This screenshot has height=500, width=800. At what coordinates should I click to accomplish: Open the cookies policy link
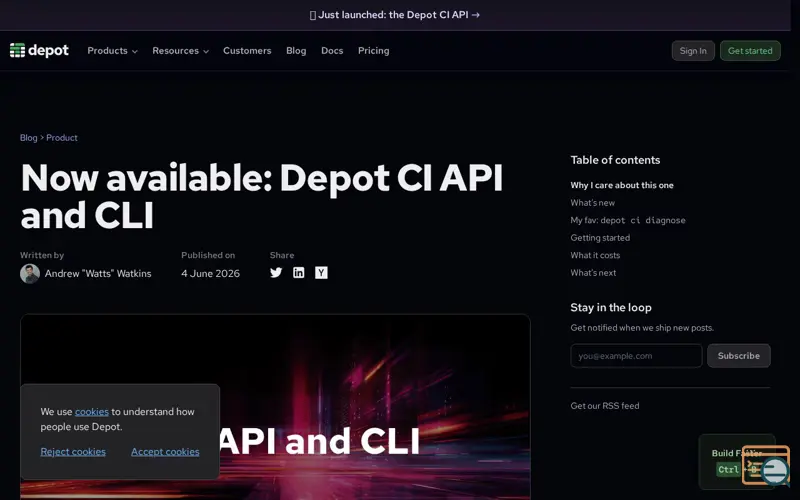(x=92, y=412)
